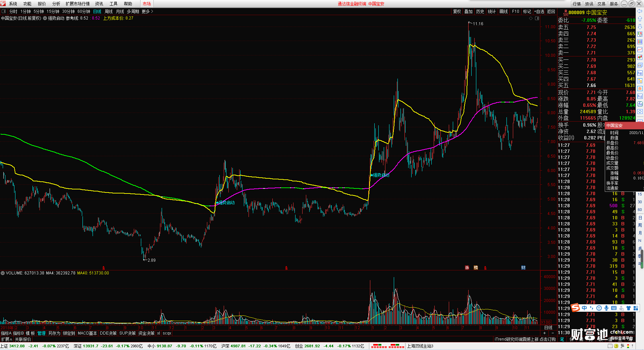Screen dimensions: 644x350
Task: Switch period to 60-minute in right sidebar
Action: [x=640, y=210]
